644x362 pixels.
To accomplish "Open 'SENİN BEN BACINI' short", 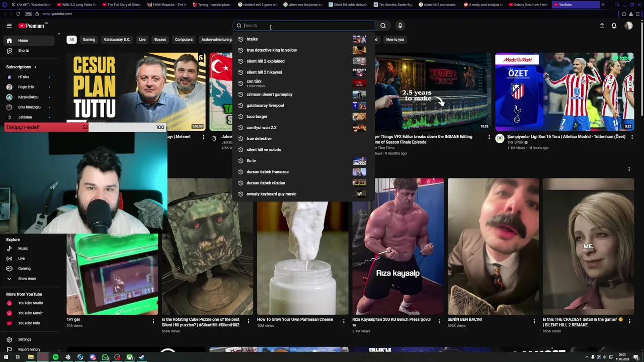I will coord(493,246).
